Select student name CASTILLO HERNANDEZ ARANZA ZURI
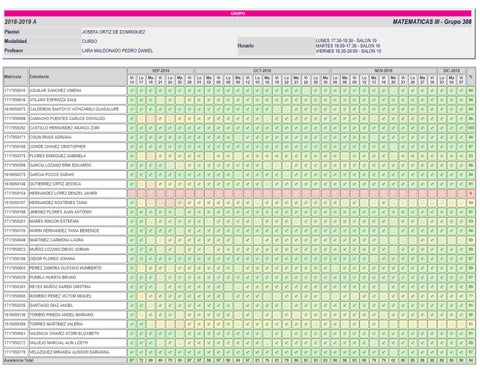 tap(65, 128)
